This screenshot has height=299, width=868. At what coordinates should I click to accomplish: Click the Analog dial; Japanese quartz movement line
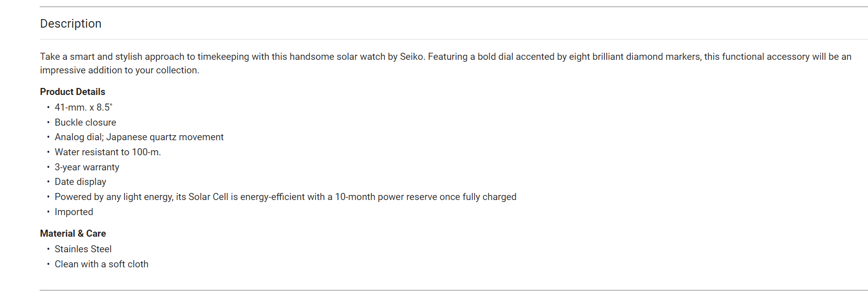click(x=139, y=137)
